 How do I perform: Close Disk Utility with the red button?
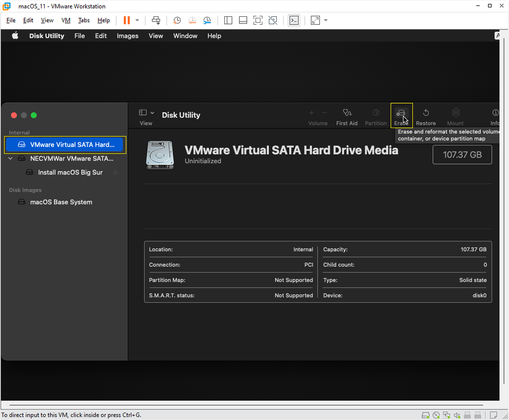pos(14,115)
